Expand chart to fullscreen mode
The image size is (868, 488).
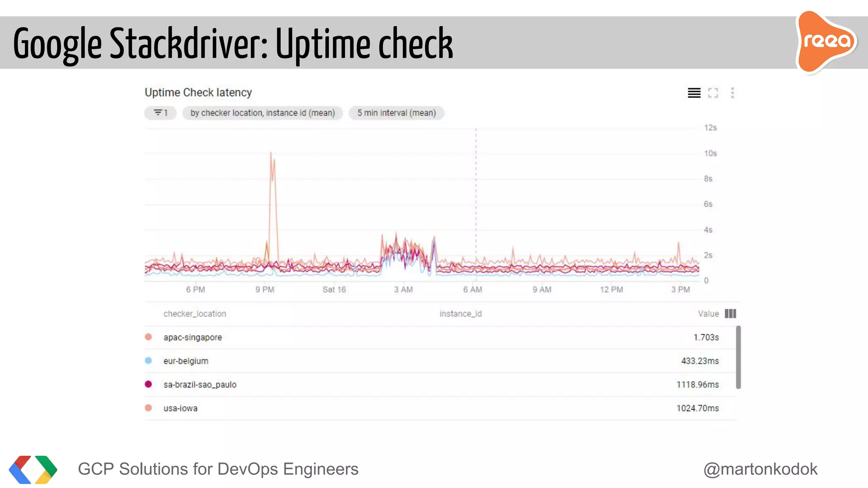point(713,93)
